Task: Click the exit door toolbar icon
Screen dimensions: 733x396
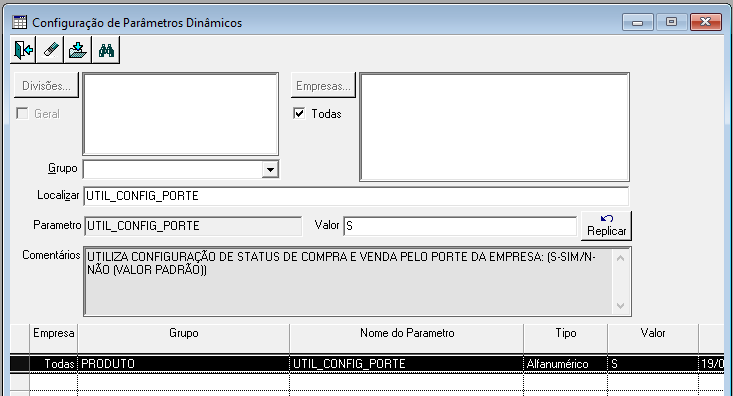Action: (x=23, y=50)
